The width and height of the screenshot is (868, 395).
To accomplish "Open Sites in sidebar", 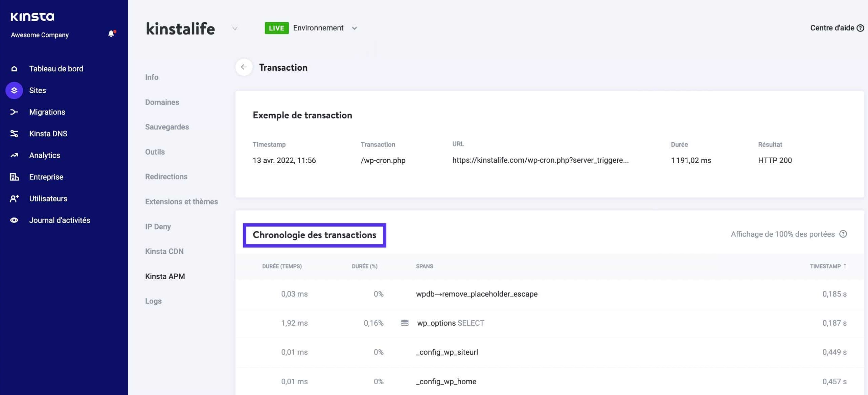I will point(38,90).
